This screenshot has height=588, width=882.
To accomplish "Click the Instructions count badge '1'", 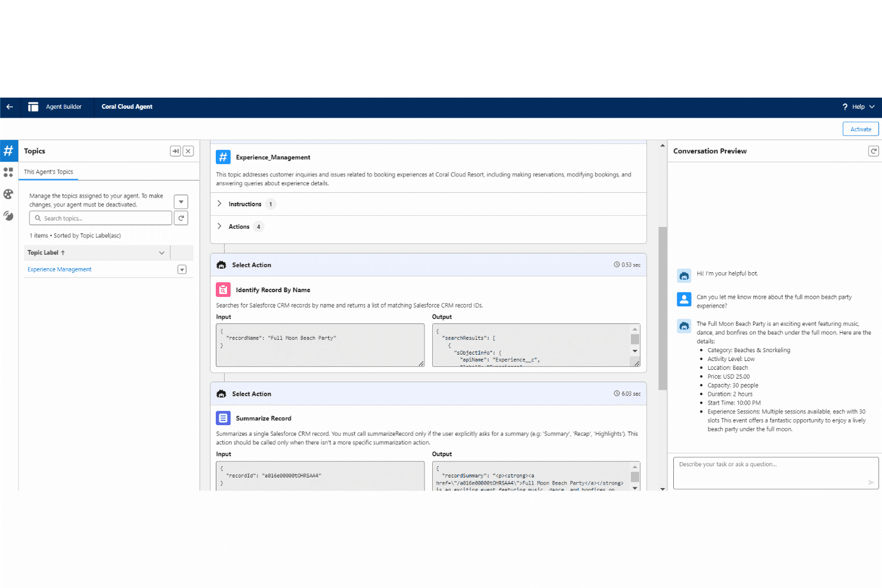I will click(270, 204).
